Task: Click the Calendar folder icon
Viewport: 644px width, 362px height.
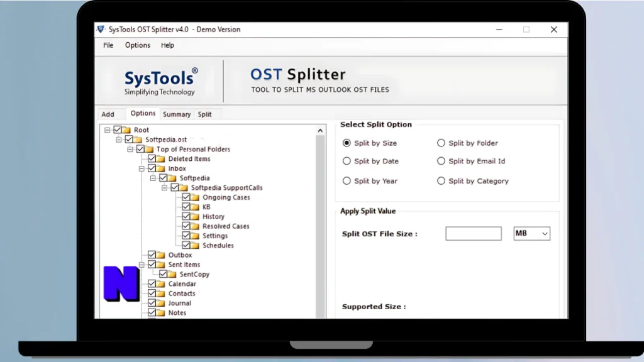Action: (160, 284)
